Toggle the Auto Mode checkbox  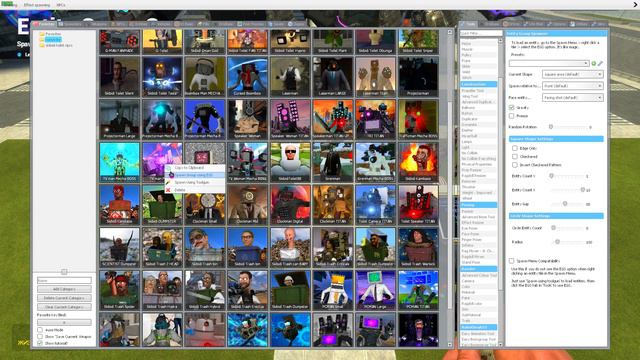[40, 330]
